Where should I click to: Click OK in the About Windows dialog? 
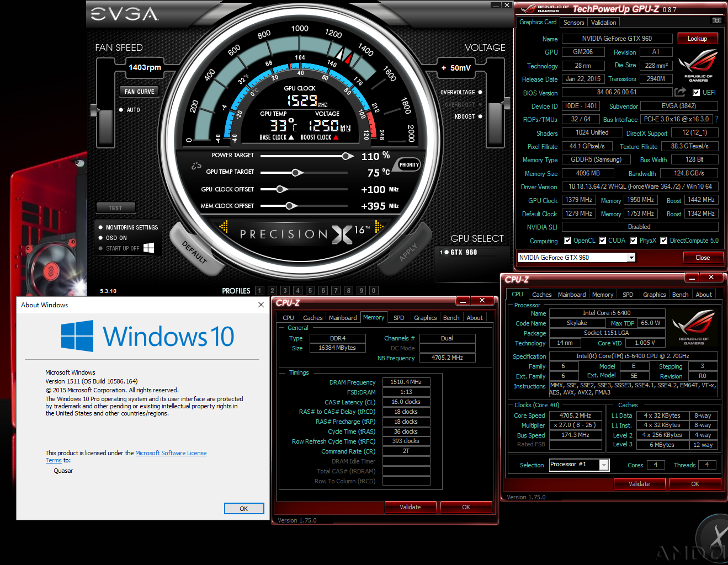pos(243,509)
